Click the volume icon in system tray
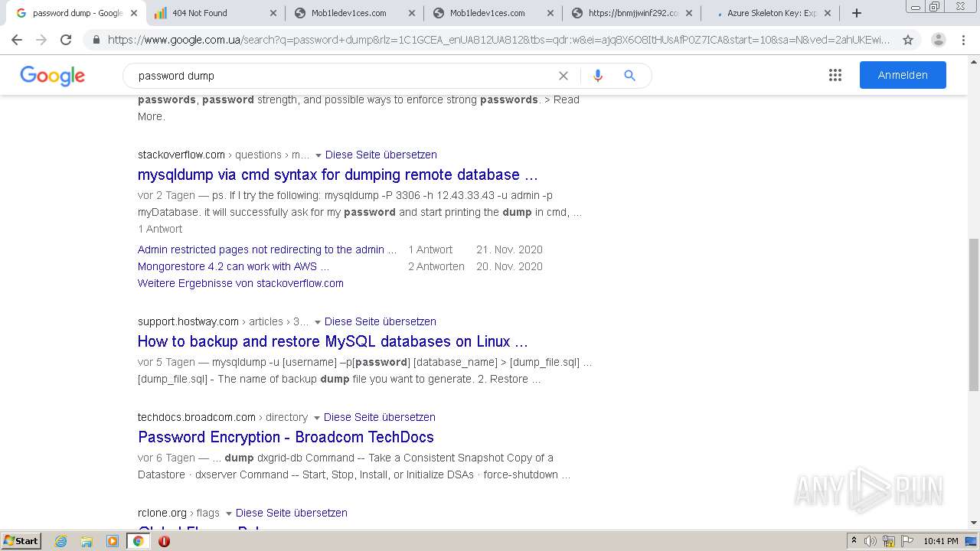980x551 pixels. coord(871,541)
